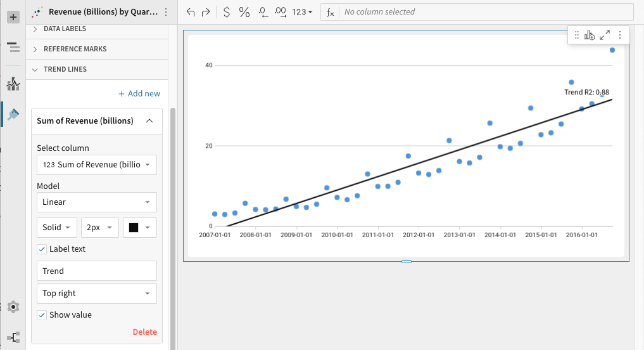Open the Top right label position dropdown
This screenshot has height=350, width=644.
coord(96,294)
